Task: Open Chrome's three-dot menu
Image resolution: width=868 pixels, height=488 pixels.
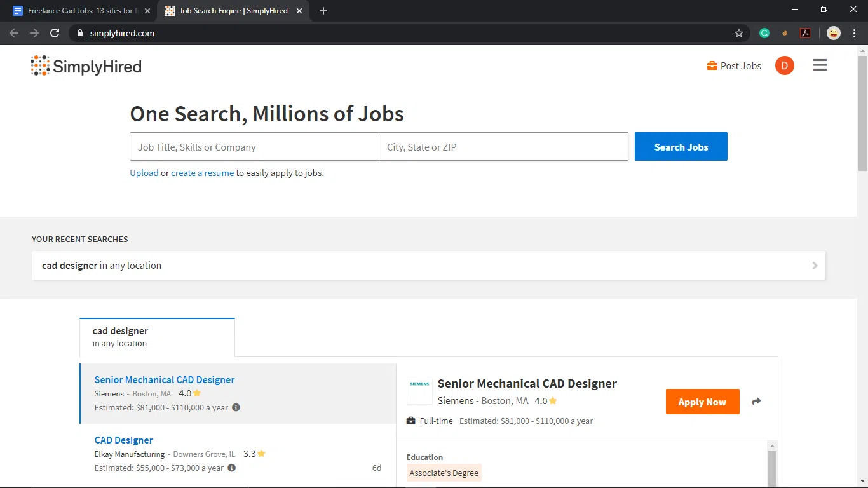Action: click(853, 32)
